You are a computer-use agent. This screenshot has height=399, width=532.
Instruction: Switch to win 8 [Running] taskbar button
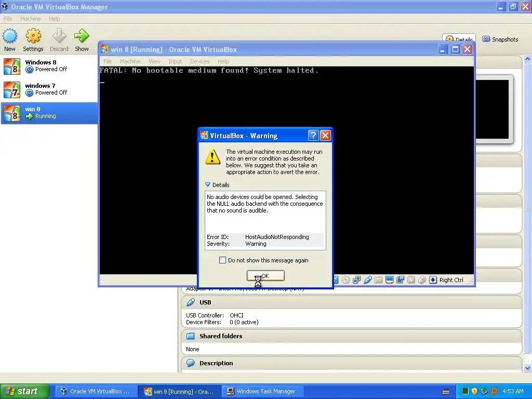(180, 391)
